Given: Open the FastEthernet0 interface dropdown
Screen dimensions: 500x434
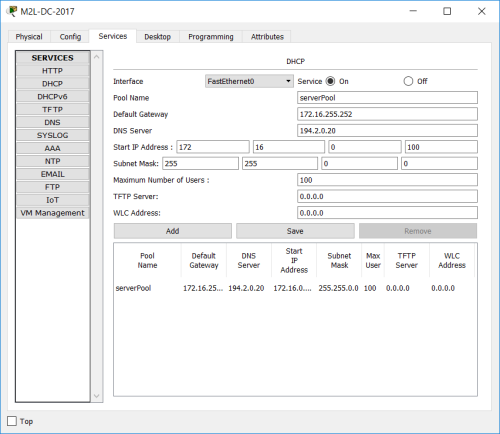Looking at the screenshot, I should tap(249, 81).
